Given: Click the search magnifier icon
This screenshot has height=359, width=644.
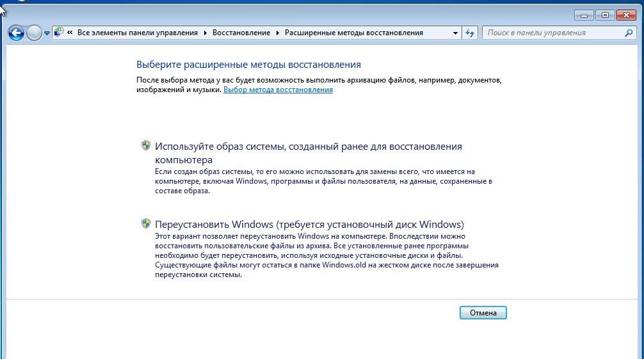Looking at the screenshot, I should point(629,33).
